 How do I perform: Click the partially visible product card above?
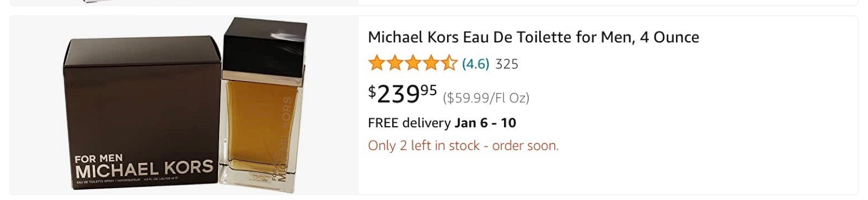(x=434, y=3)
